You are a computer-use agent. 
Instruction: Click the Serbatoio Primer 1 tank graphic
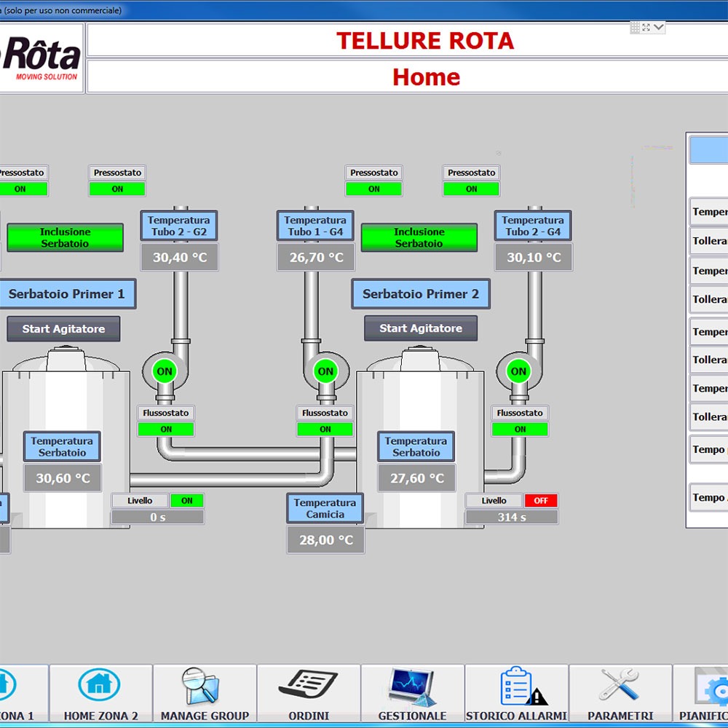pos(66,436)
